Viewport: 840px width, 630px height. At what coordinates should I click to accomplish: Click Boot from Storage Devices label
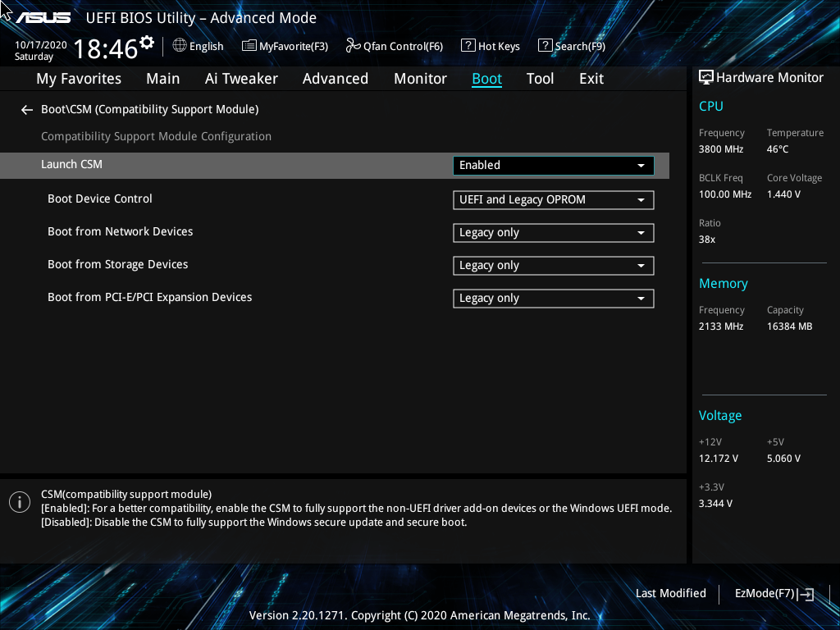[118, 265]
